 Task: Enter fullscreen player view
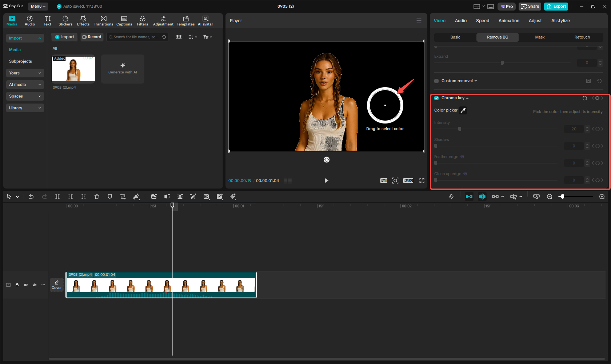[x=422, y=181]
